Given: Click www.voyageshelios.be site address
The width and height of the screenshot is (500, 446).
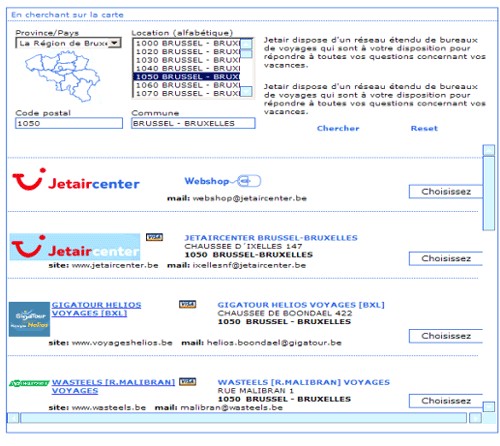Looking at the screenshot, I should click(x=122, y=343).
